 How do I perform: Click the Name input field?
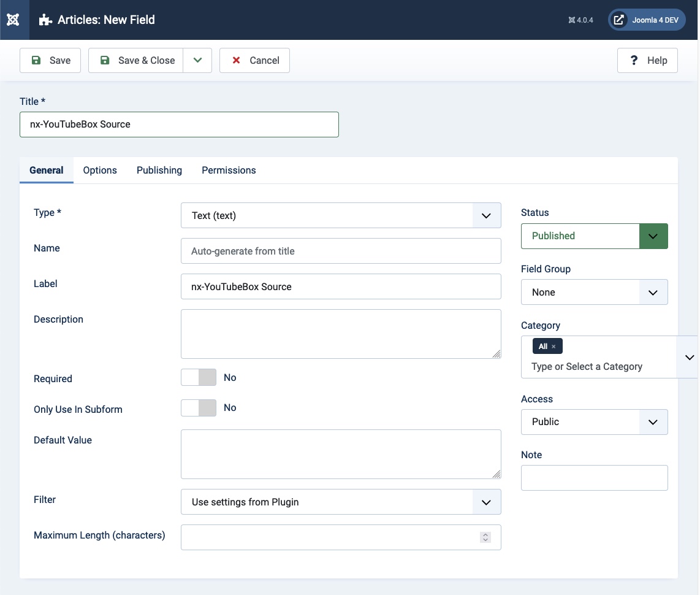[341, 251]
